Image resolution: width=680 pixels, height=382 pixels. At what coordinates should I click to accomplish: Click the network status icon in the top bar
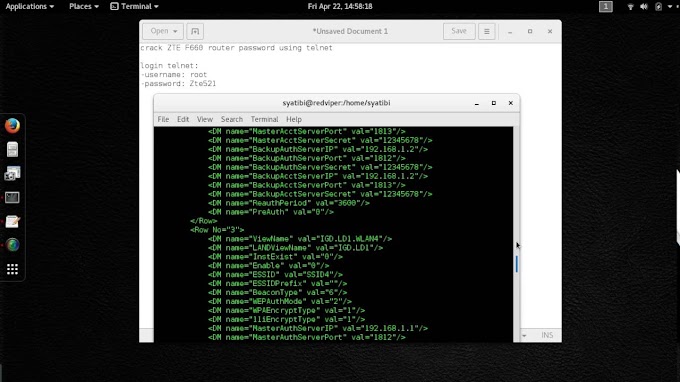(631, 7)
